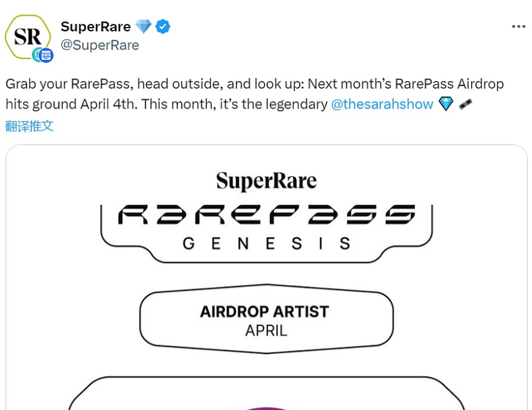
Task: Click the stylized RAREPASS title graphic
Action: click(267, 215)
